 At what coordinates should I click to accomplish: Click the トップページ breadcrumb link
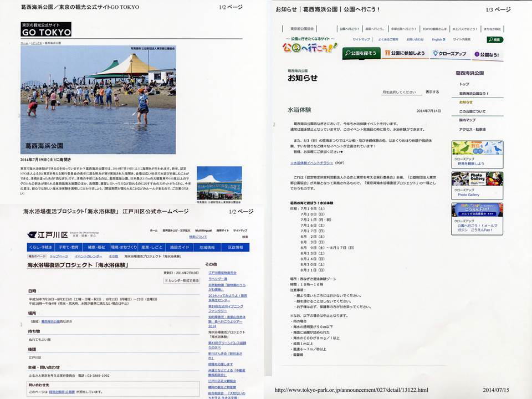tap(59, 257)
